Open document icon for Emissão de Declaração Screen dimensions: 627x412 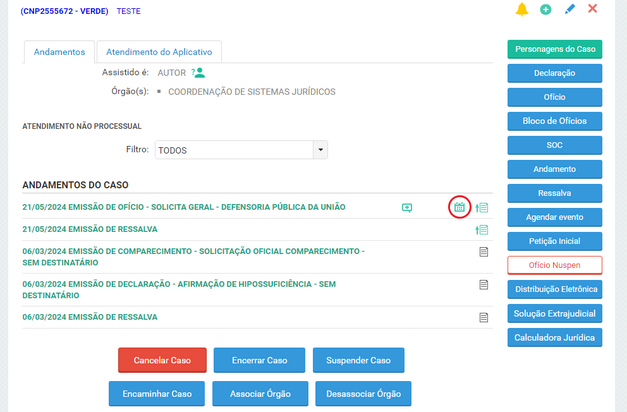483,285
